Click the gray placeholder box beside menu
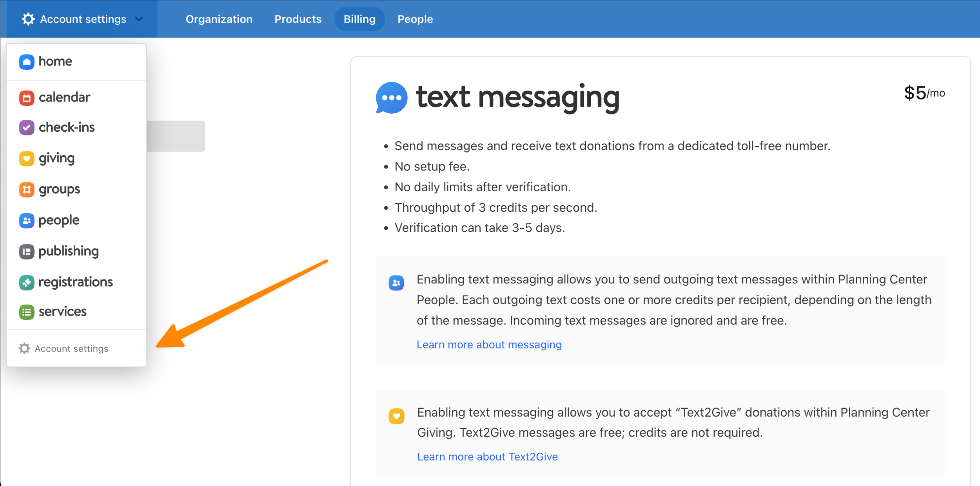 point(176,136)
